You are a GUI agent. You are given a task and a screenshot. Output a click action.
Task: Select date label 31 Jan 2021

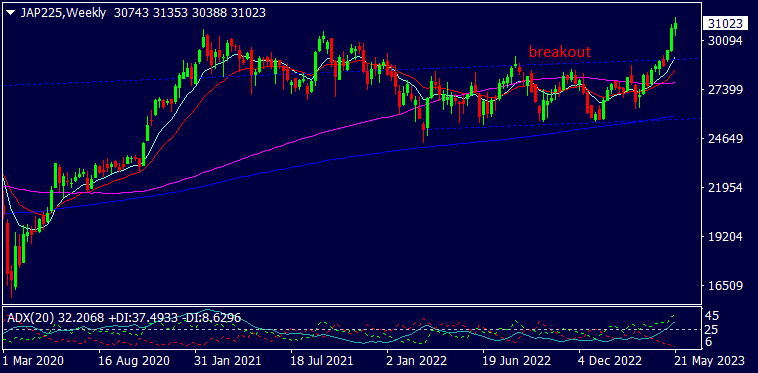click(228, 361)
